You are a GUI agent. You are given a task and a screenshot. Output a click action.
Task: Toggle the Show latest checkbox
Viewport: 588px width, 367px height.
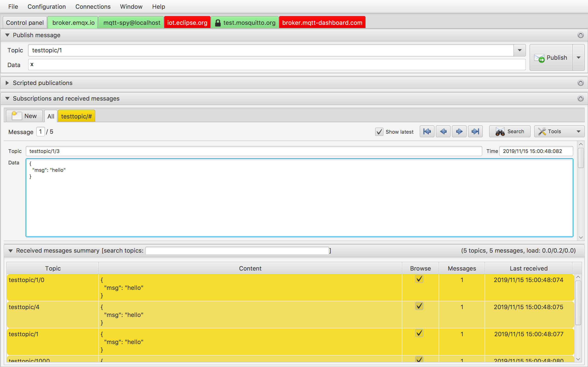click(x=379, y=132)
